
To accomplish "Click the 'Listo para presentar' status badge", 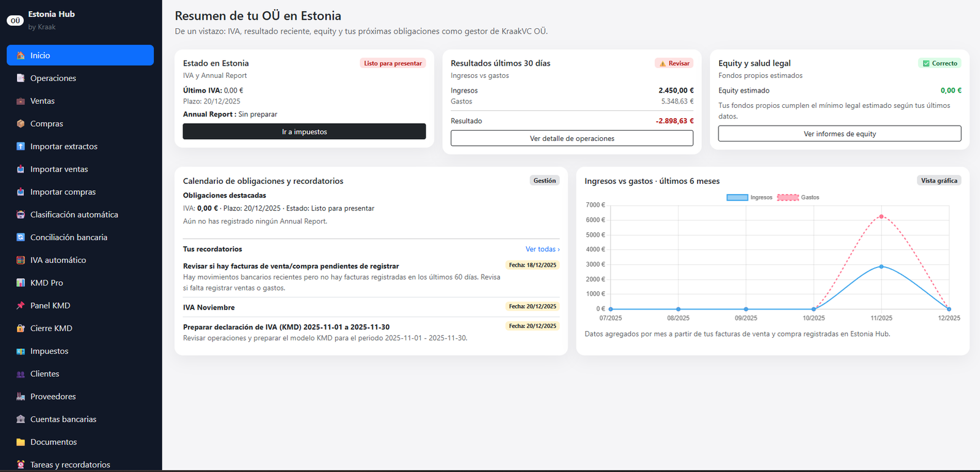I will 393,63.
